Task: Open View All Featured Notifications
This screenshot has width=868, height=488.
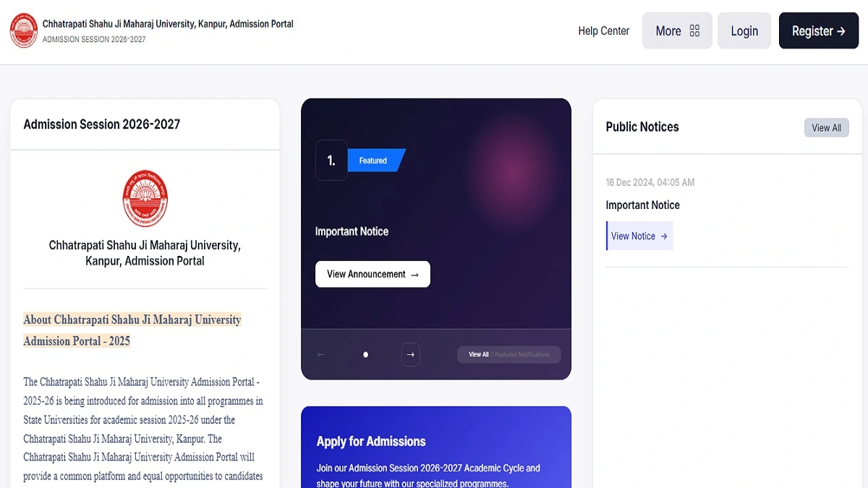Action: (509, 354)
